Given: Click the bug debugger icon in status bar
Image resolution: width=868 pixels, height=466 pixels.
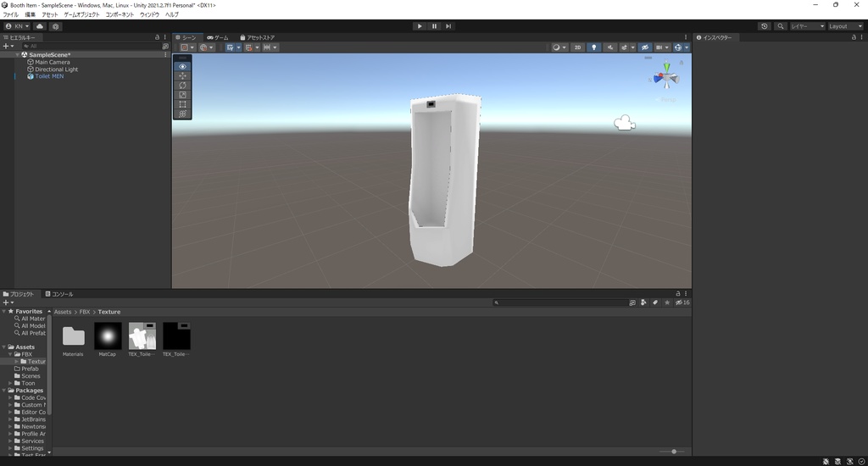Looking at the screenshot, I should [826, 462].
